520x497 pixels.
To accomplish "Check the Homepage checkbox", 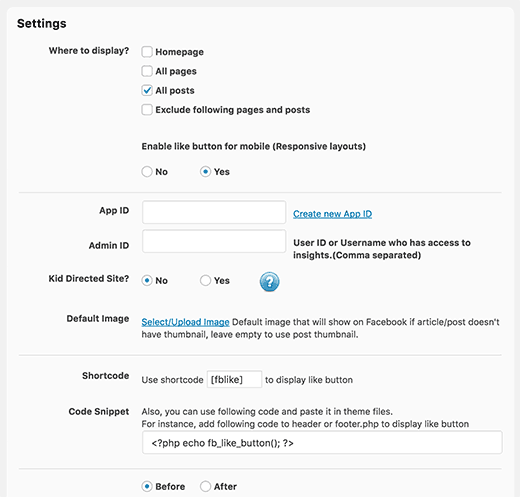I will tap(147, 52).
